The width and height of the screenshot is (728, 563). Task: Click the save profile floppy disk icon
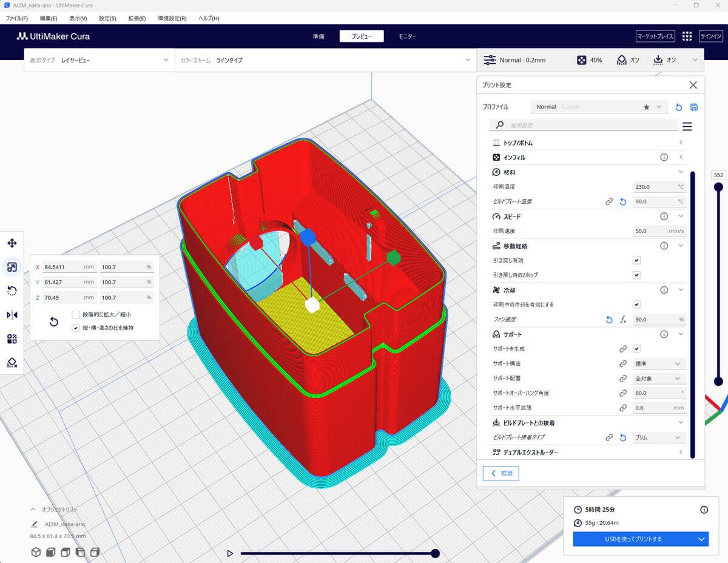(x=694, y=107)
